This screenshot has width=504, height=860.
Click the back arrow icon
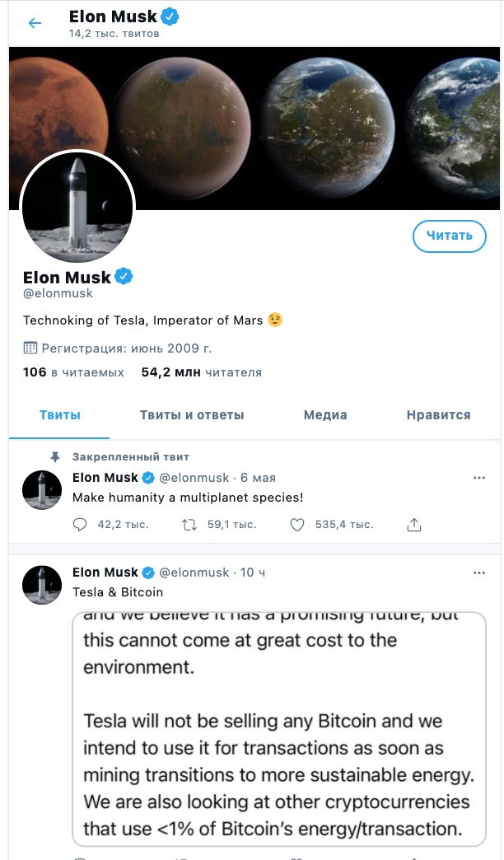tap(35, 23)
